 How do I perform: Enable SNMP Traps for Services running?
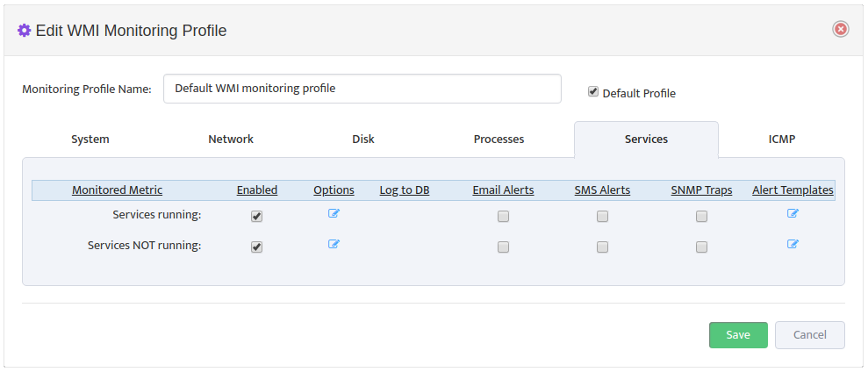pos(701,217)
